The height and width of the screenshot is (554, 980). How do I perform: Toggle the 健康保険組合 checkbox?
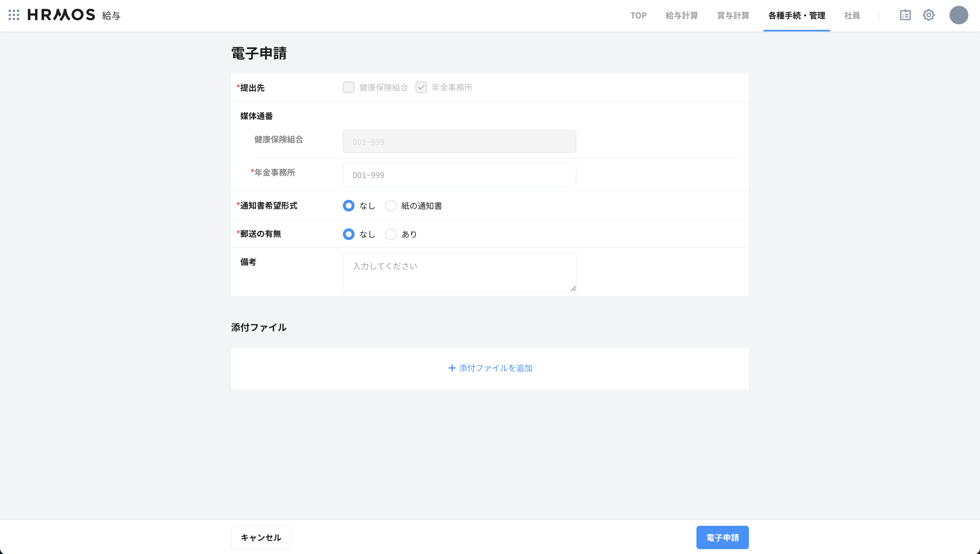[348, 87]
